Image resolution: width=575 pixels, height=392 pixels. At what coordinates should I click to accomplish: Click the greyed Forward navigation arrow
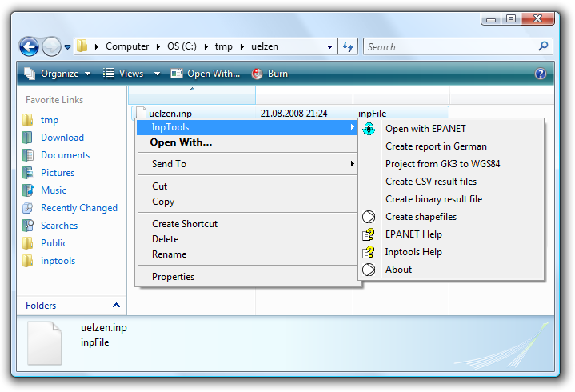(51, 47)
